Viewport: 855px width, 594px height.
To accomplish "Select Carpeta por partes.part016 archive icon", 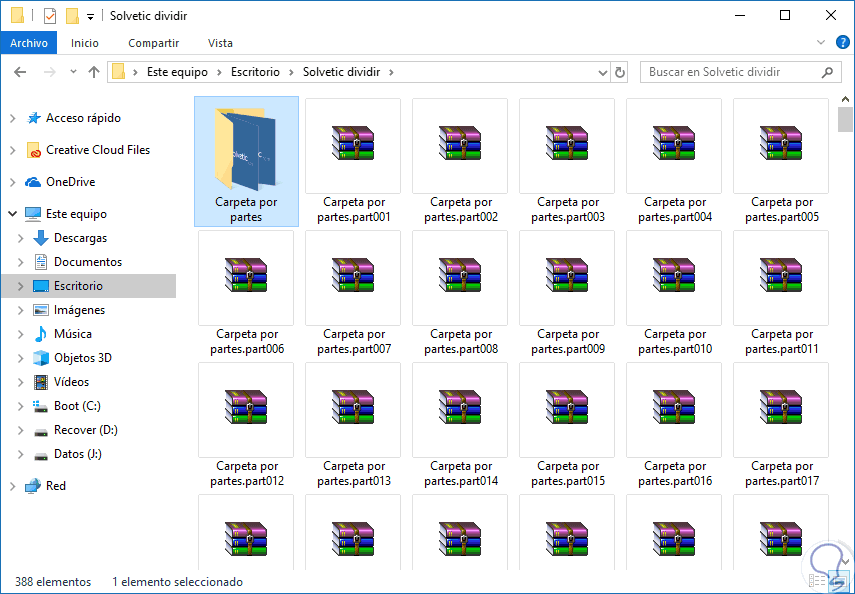I will coord(673,407).
